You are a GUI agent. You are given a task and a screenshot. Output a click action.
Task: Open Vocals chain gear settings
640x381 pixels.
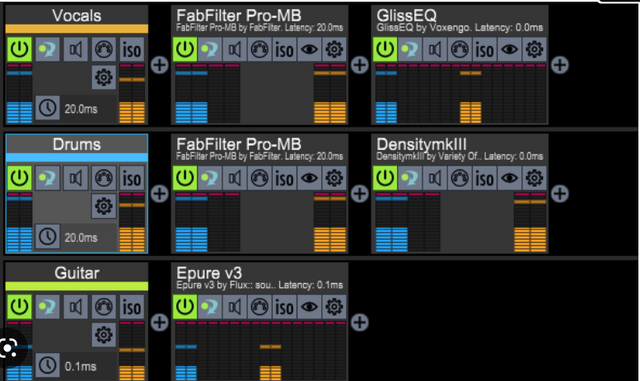(104, 77)
